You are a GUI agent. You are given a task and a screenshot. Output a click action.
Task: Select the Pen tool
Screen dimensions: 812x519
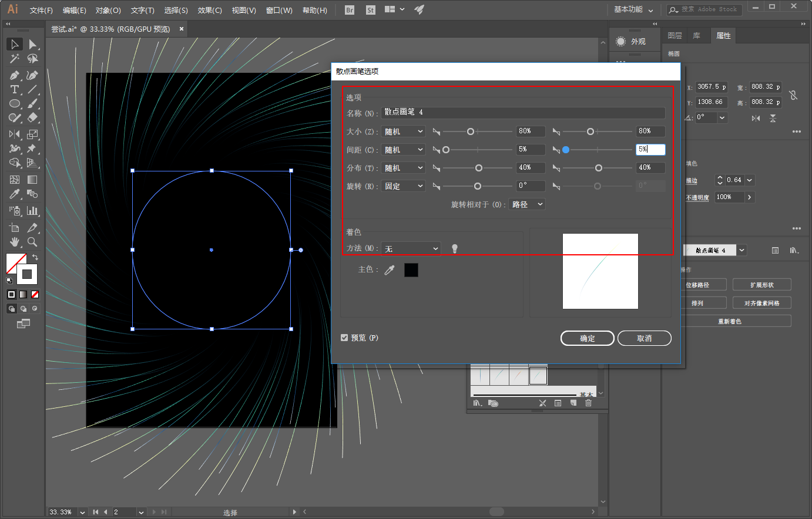(x=15, y=75)
